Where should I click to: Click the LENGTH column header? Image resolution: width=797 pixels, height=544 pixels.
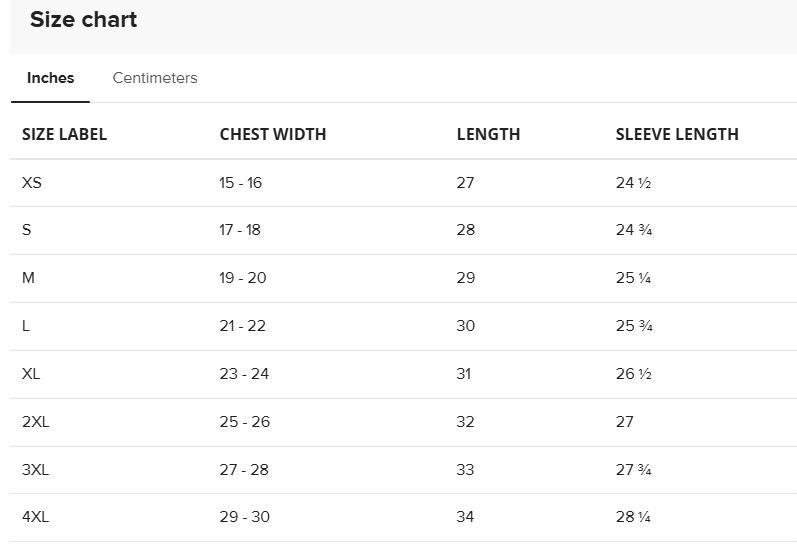488,134
